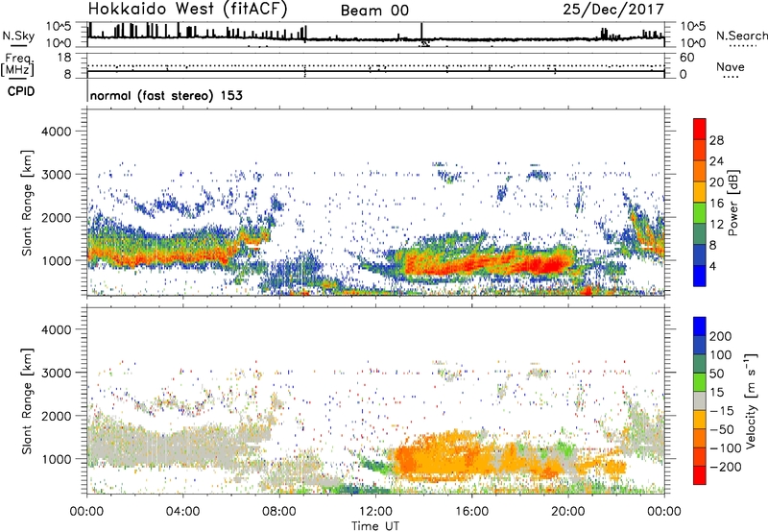
Task: Select the "10^5" tick next to N.Search
Action: pos(693,27)
